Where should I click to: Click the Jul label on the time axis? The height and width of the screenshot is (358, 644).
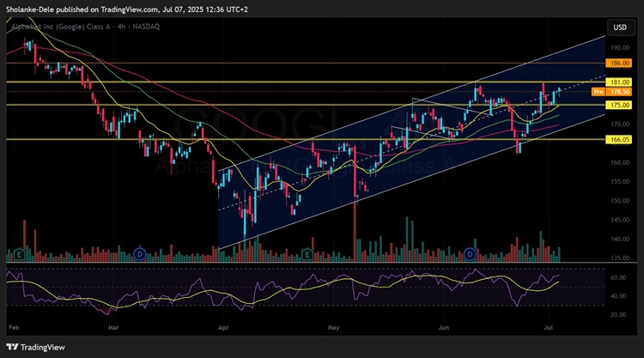[548, 328]
